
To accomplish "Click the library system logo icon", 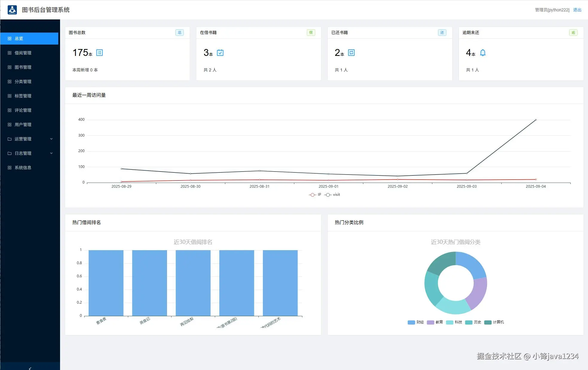I will [x=12, y=10].
